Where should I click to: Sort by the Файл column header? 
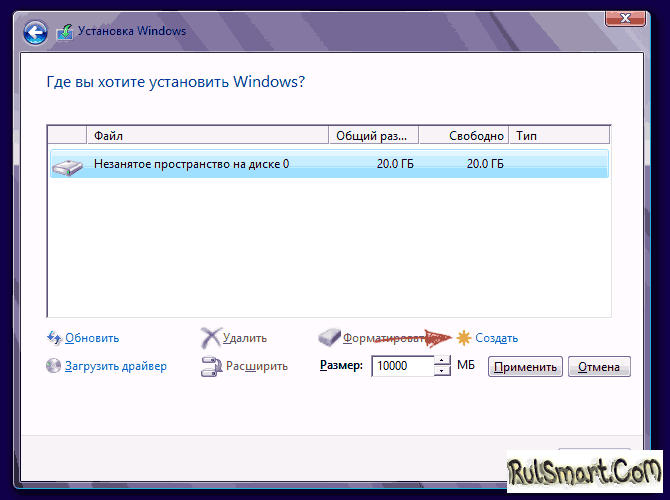(208, 135)
